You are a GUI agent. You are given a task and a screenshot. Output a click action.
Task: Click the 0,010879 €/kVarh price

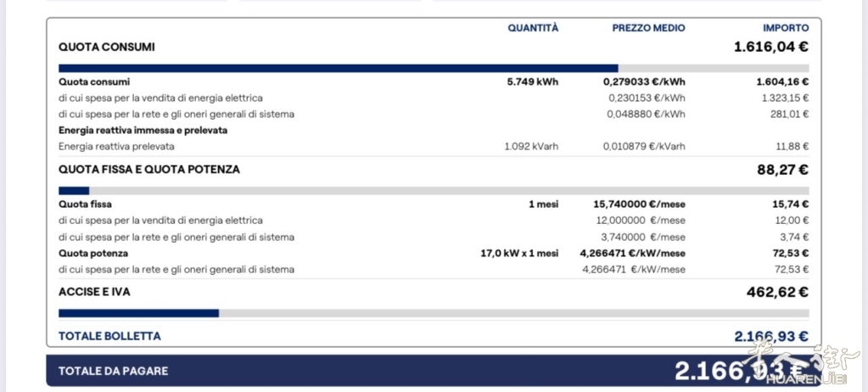[644, 147]
